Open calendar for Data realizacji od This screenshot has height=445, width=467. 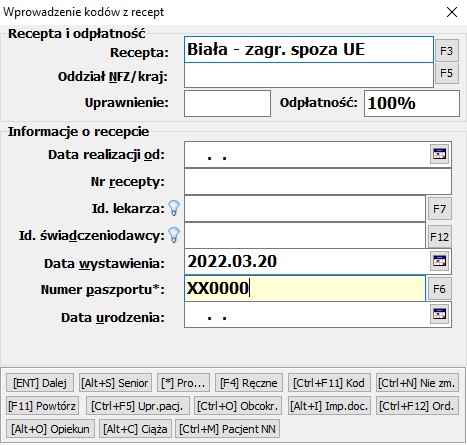(x=439, y=154)
